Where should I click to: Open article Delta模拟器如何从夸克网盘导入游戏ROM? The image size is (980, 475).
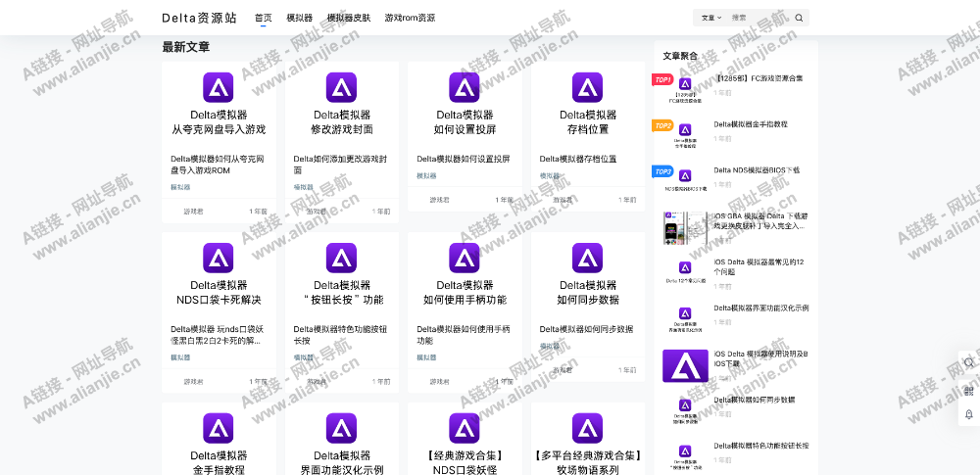point(218,165)
